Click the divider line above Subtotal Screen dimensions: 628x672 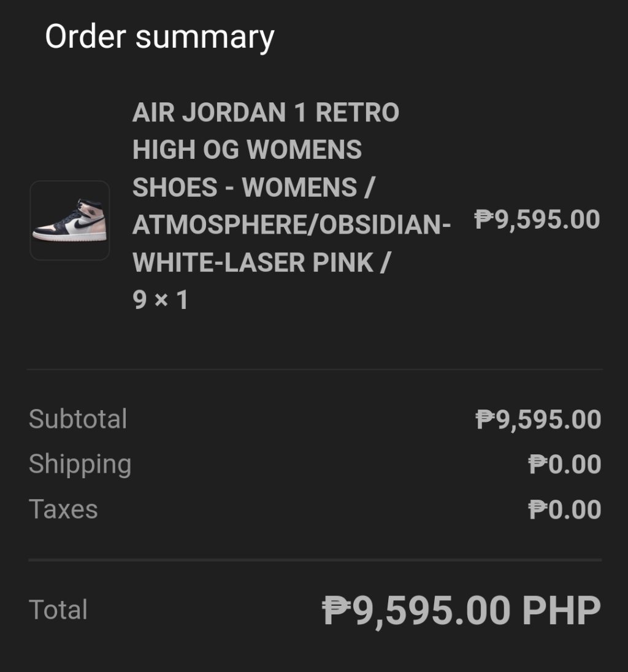point(314,370)
